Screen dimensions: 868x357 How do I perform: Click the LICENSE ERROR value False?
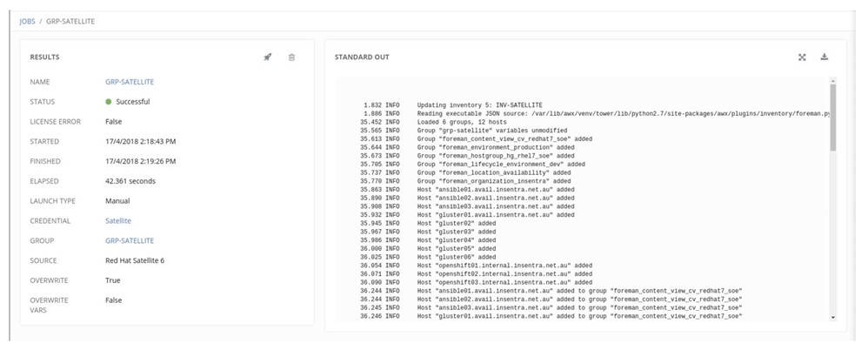coord(113,121)
